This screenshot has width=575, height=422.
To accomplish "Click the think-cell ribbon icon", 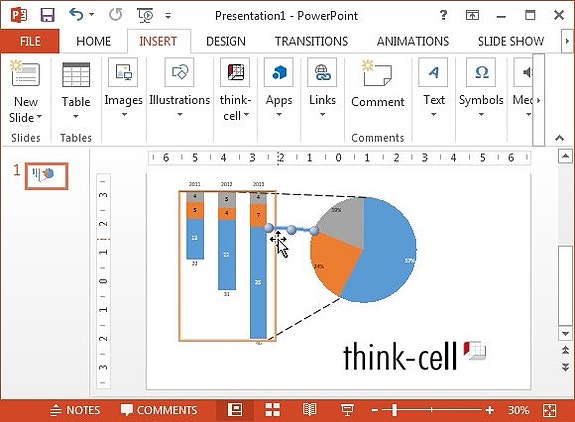I will pos(235,72).
